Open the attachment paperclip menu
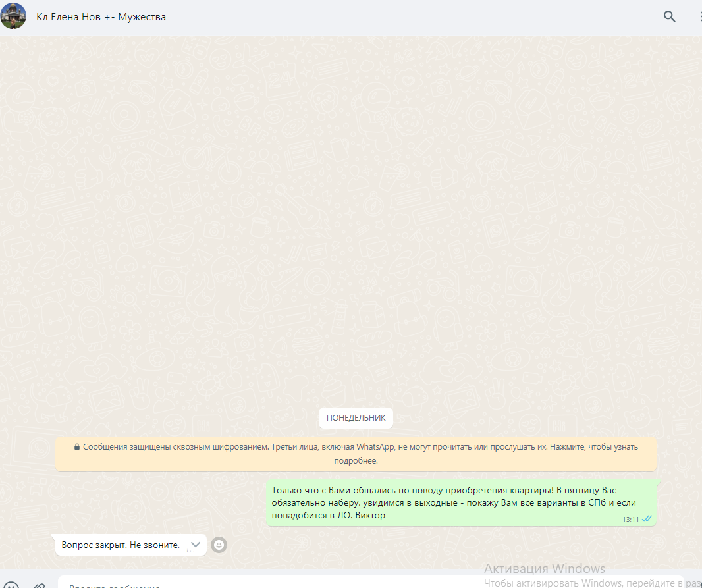This screenshot has height=588, width=702. (x=39, y=585)
